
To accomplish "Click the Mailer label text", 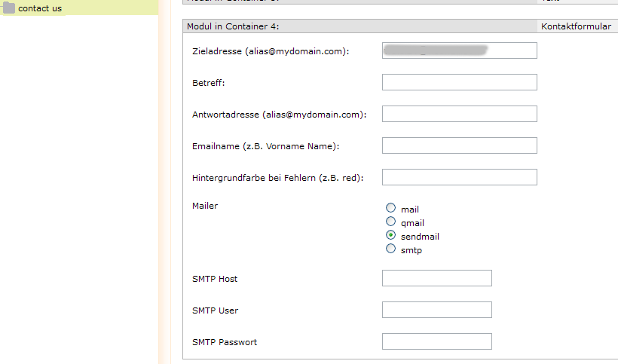I will (x=205, y=205).
